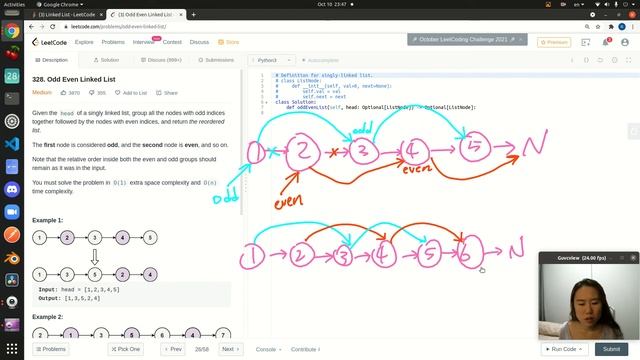Open Zoom from the dock
Screen dimensions: 640x360
12,212
